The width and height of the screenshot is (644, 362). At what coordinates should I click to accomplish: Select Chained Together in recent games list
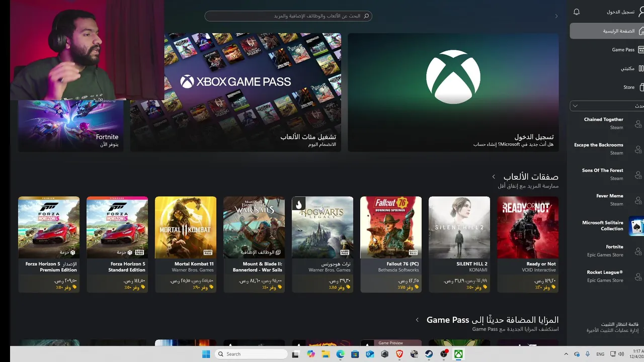[607, 123]
